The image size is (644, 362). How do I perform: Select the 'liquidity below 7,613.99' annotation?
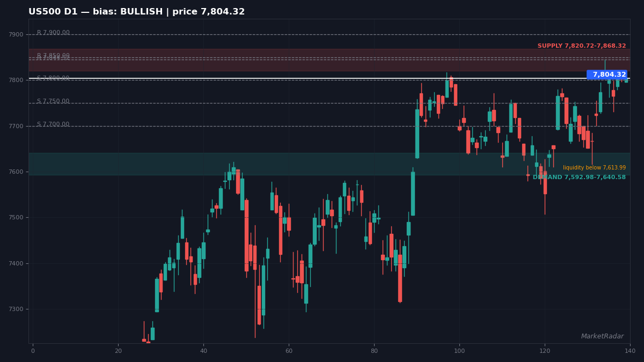point(594,168)
